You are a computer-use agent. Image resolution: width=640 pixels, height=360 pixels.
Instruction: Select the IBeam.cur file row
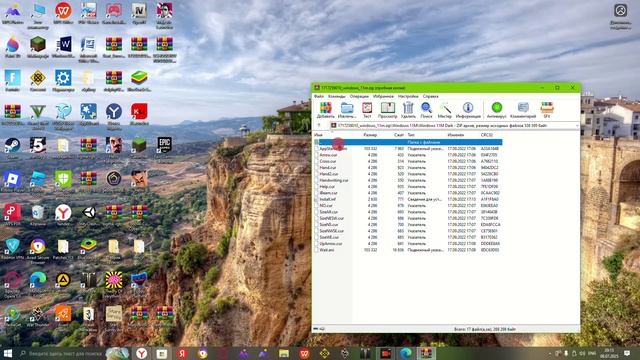coord(407,193)
